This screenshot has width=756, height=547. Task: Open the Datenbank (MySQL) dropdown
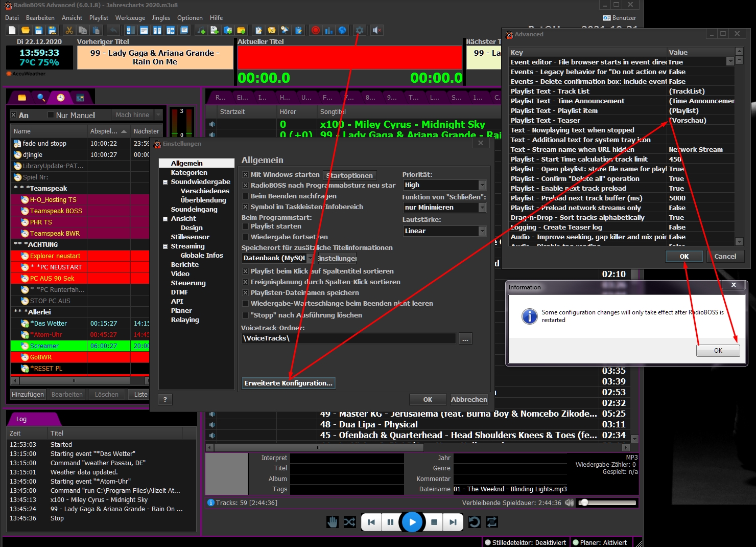[x=310, y=258]
